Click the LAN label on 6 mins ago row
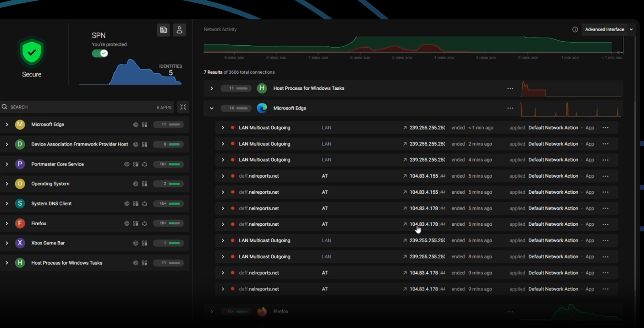Image resolution: width=644 pixels, height=328 pixels. coord(326,240)
